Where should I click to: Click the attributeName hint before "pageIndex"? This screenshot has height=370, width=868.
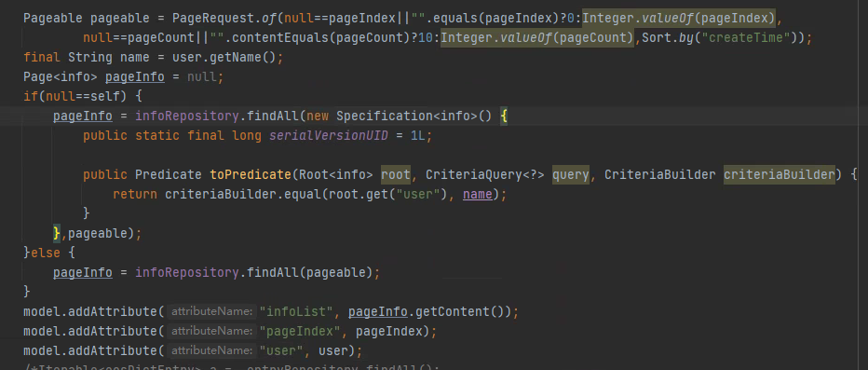pyautogui.click(x=212, y=331)
